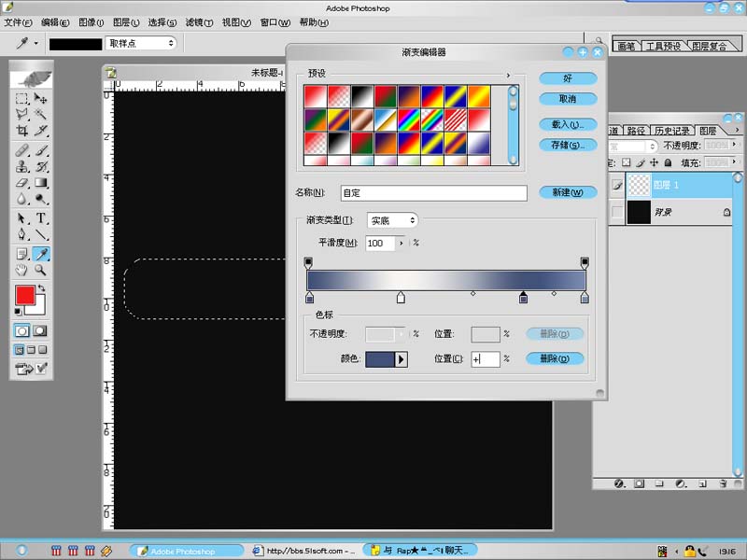The width and height of the screenshot is (747, 560).
Task: Switch to the 历史记录 tab
Action: (671, 131)
